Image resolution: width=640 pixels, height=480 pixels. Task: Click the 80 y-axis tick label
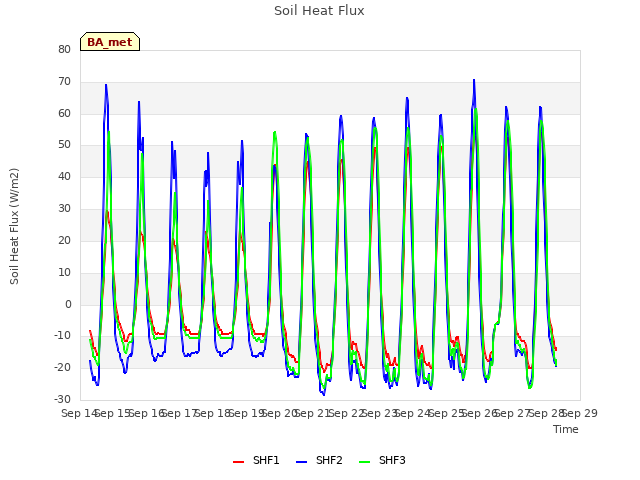pyautogui.click(x=64, y=49)
